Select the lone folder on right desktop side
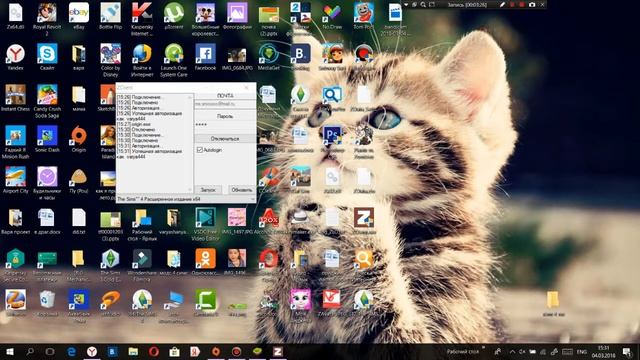640x360 pixels. click(x=553, y=304)
